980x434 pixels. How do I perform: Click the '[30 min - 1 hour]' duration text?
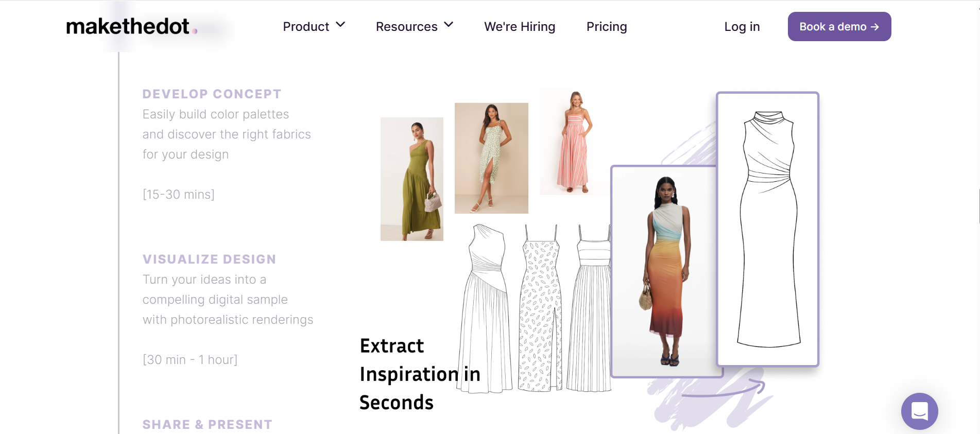click(190, 360)
